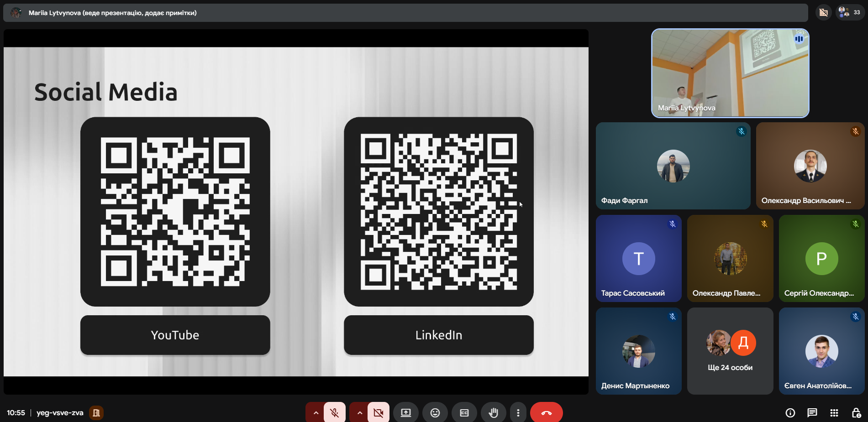Open the chat panel
Screen dimensions: 868x422
[x=812, y=413]
